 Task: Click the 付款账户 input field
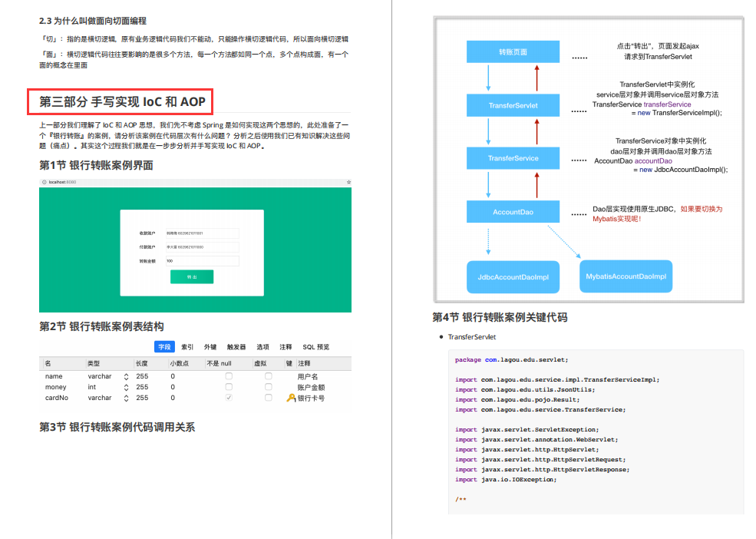point(202,247)
